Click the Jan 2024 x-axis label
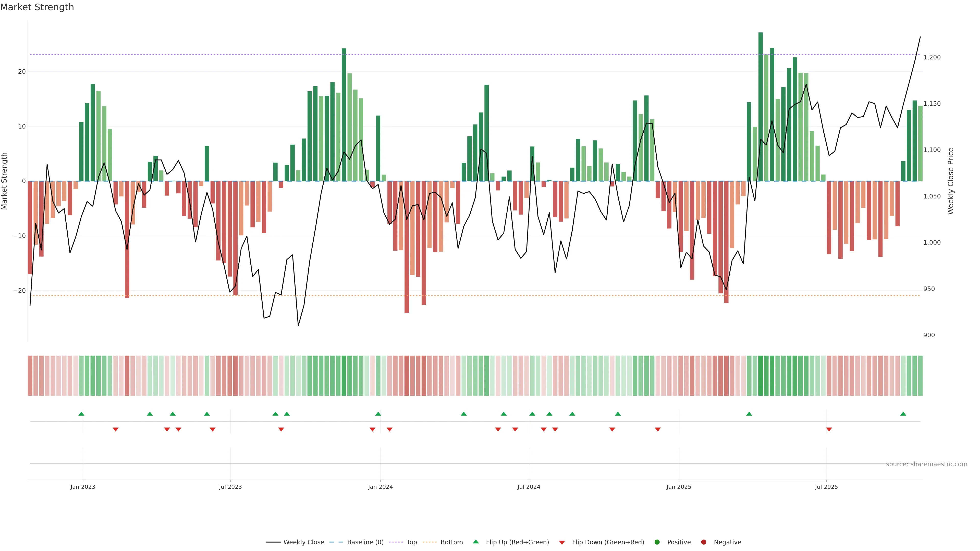The image size is (980, 551). (380, 487)
